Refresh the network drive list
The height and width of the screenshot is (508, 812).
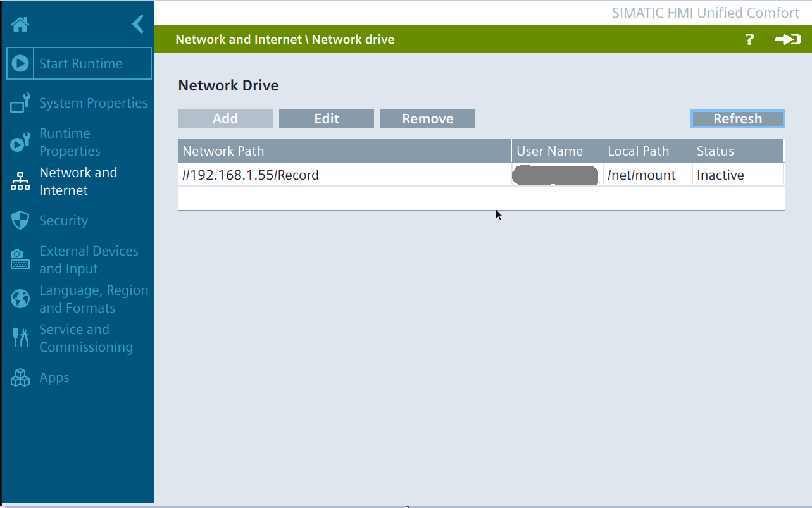click(738, 119)
